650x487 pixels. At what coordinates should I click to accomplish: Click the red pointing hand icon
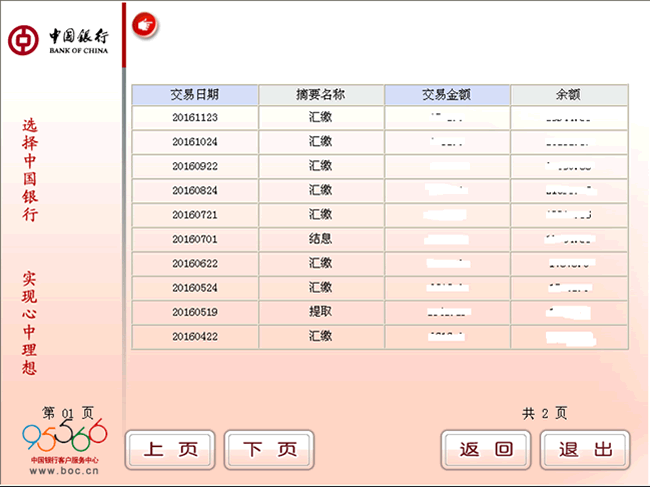coord(146,24)
